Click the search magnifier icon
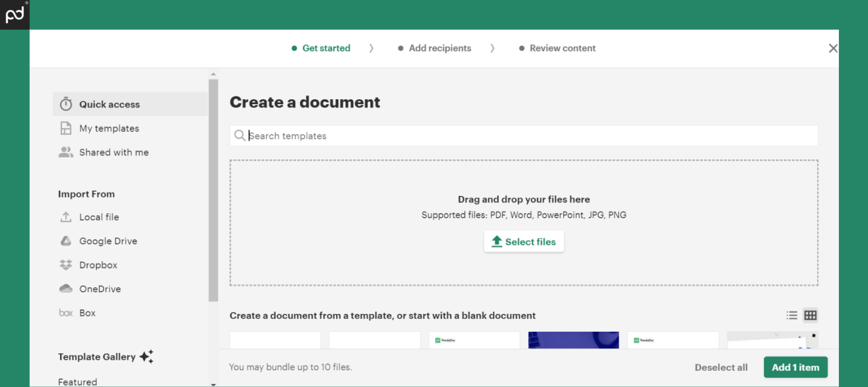 [240, 135]
